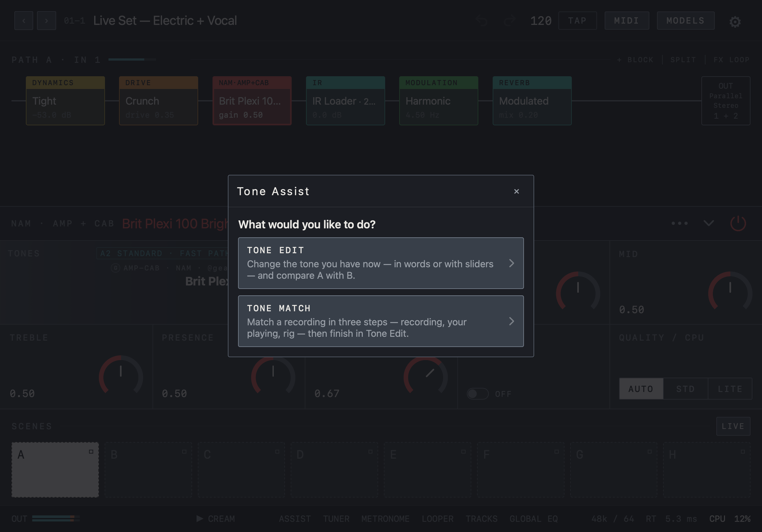Open the Tone Match option
762x532 pixels.
pyautogui.click(x=381, y=321)
